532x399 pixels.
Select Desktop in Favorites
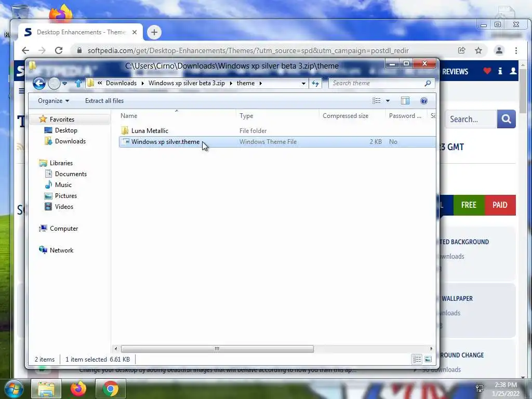click(x=66, y=130)
